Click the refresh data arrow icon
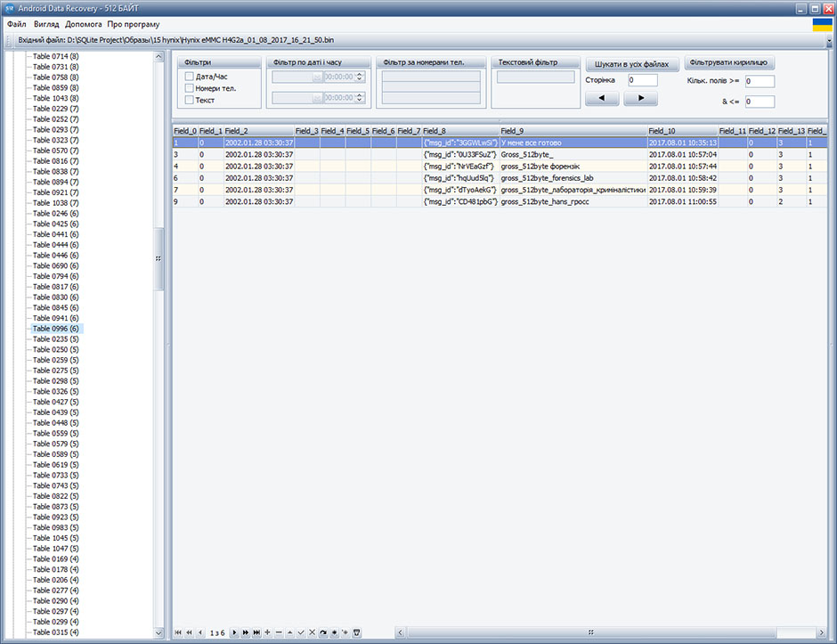The height and width of the screenshot is (644, 837). pyautogui.click(x=323, y=632)
